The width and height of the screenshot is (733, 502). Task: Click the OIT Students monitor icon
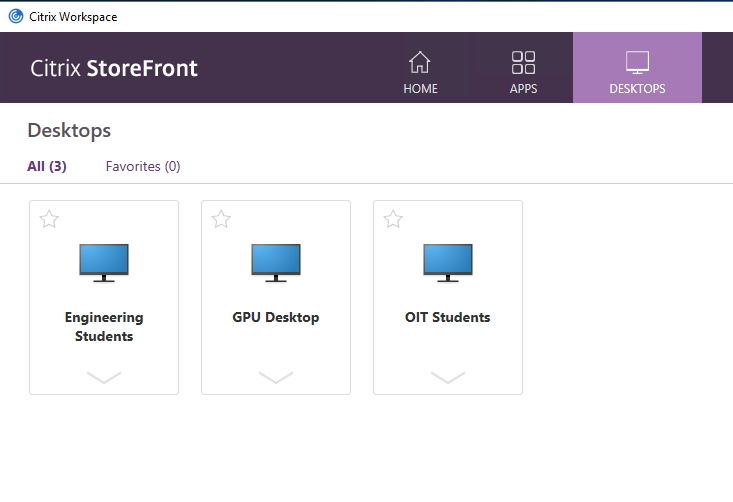[x=448, y=261]
